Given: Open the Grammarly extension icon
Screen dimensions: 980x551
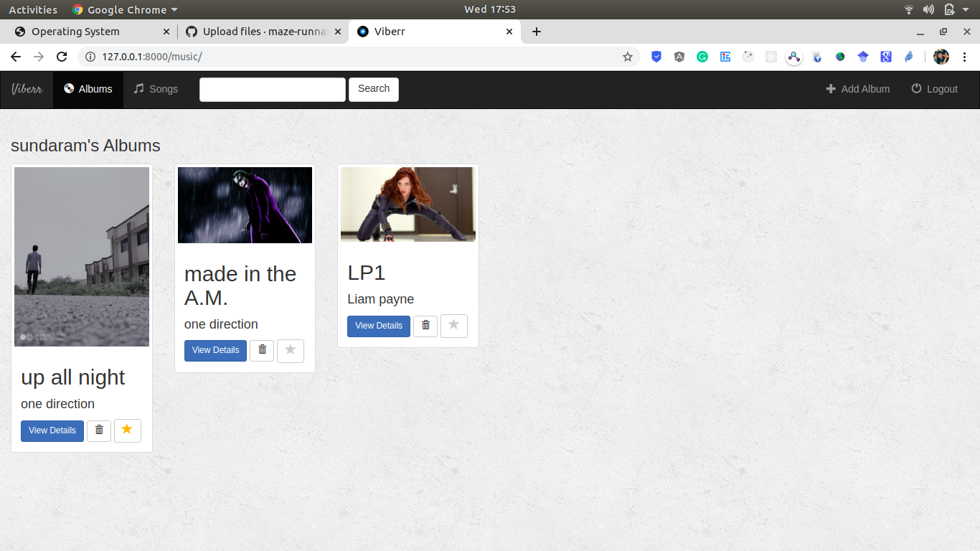Looking at the screenshot, I should click(x=702, y=57).
